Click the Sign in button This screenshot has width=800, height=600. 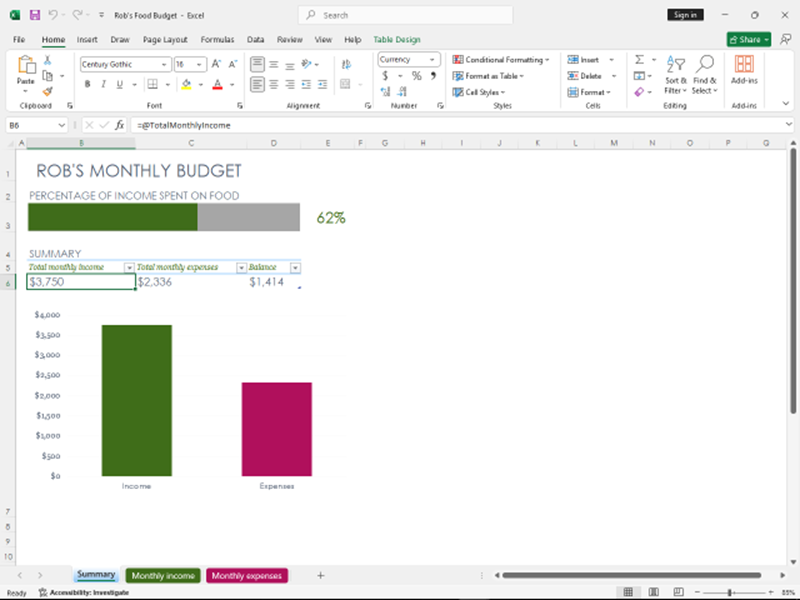tap(685, 15)
